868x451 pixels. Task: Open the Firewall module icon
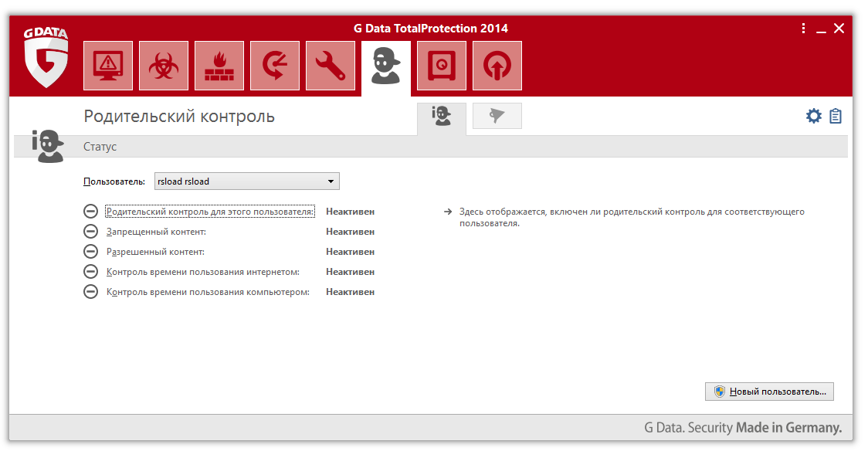coord(219,66)
